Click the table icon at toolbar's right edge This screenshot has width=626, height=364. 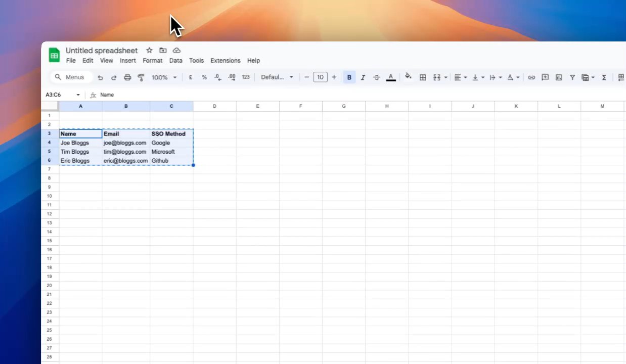click(x=621, y=77)
